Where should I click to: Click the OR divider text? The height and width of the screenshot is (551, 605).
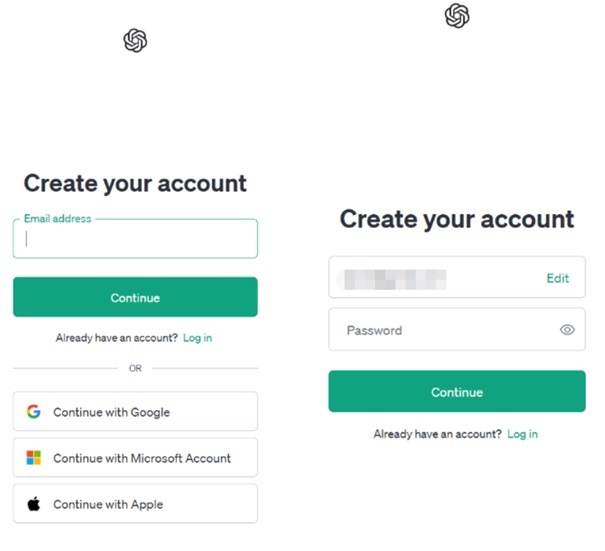coord(135,368)
